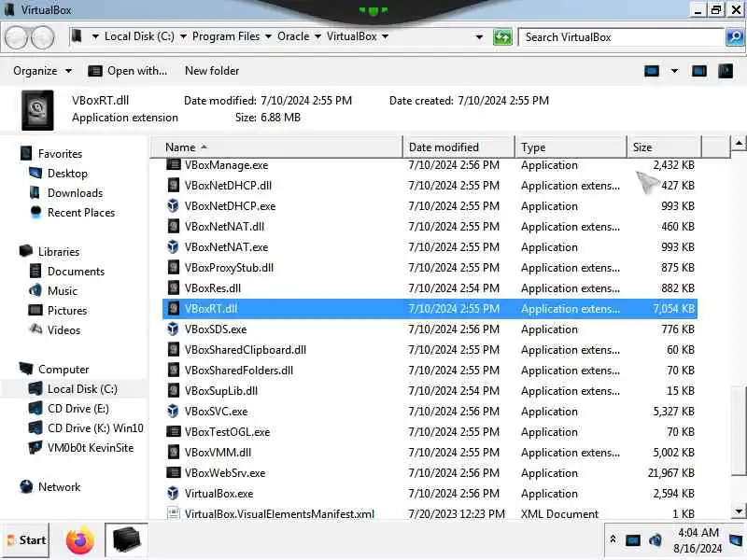Click the VBoxRT.dll details pane thumbnail
Screen dimensions: 747x560
(x=37, y=110)
